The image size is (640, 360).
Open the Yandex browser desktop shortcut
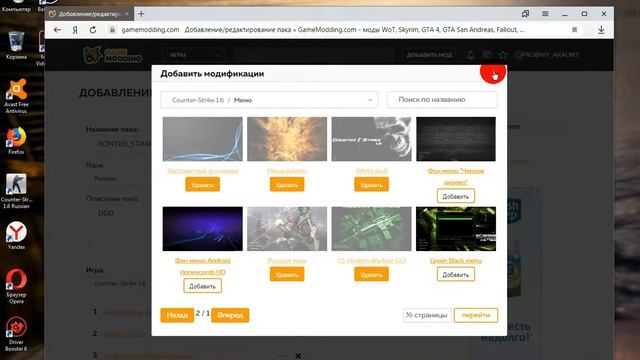click(x=16, y=235)
